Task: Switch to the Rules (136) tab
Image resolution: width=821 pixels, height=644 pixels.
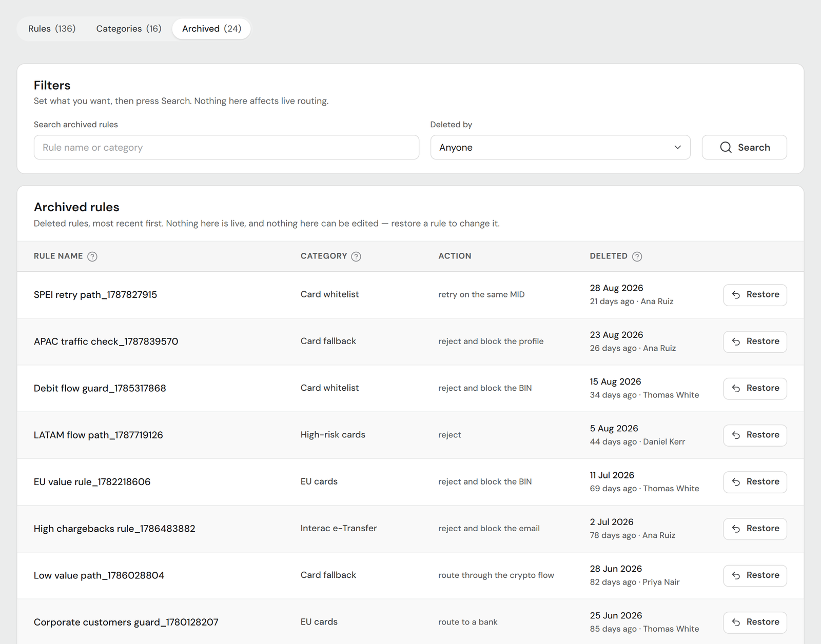Action: pos(52,29)
